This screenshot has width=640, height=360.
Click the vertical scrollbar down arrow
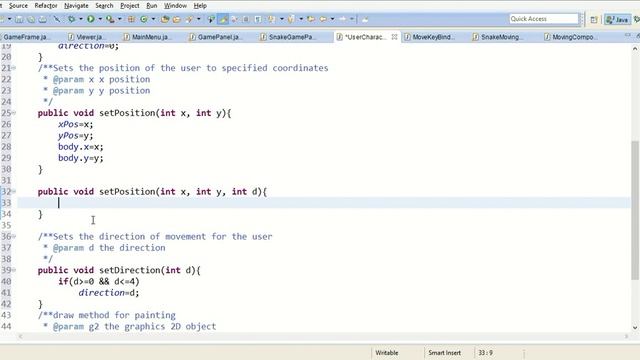[x=635, y=327]
